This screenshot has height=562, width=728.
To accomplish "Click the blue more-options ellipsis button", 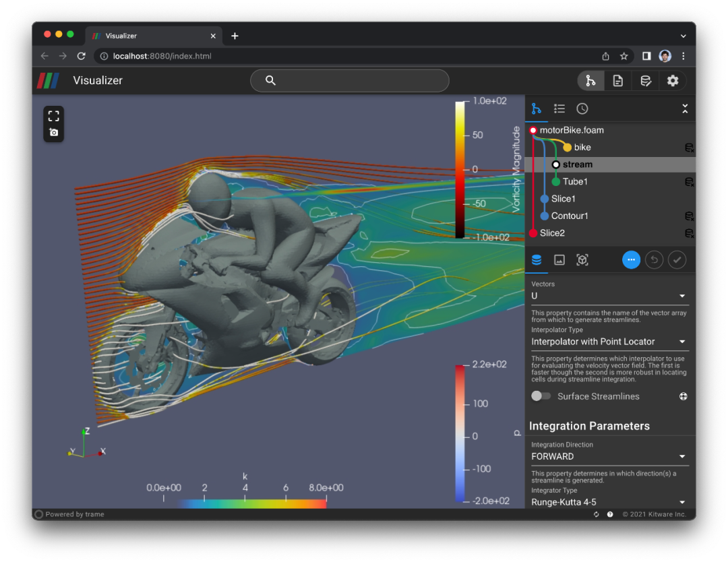I will (x=631, y=260).
